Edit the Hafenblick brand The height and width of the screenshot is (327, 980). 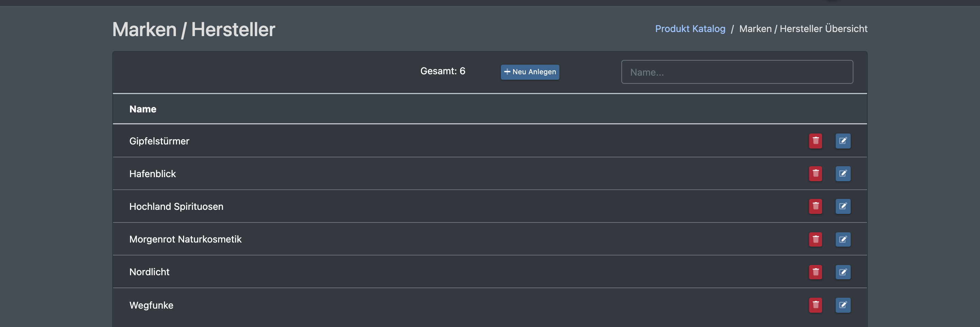coord(843,174)
